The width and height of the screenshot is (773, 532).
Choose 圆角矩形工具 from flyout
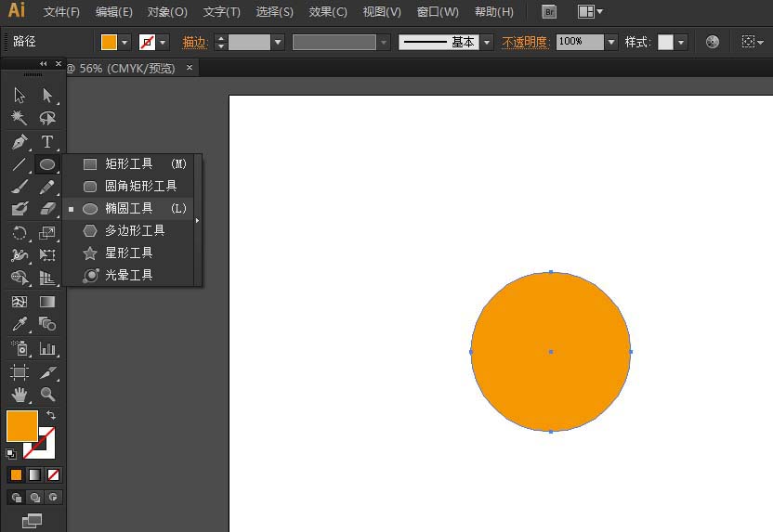(128, 186)
